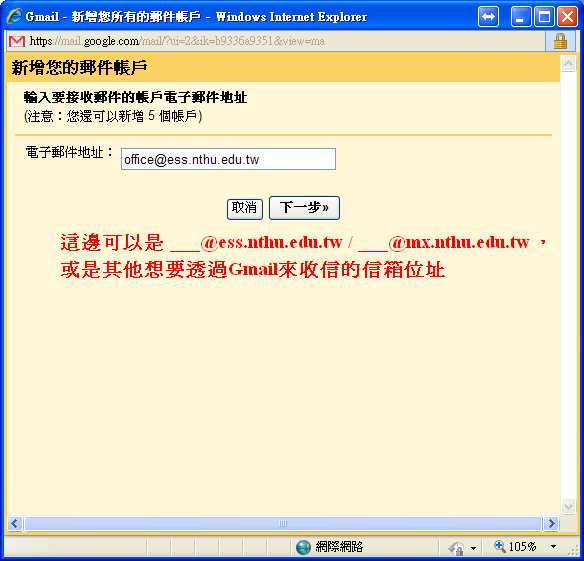Click the vertical scrollbar up arrow
The height and width of the screenshot is (561, 584).
pos(568,64)
